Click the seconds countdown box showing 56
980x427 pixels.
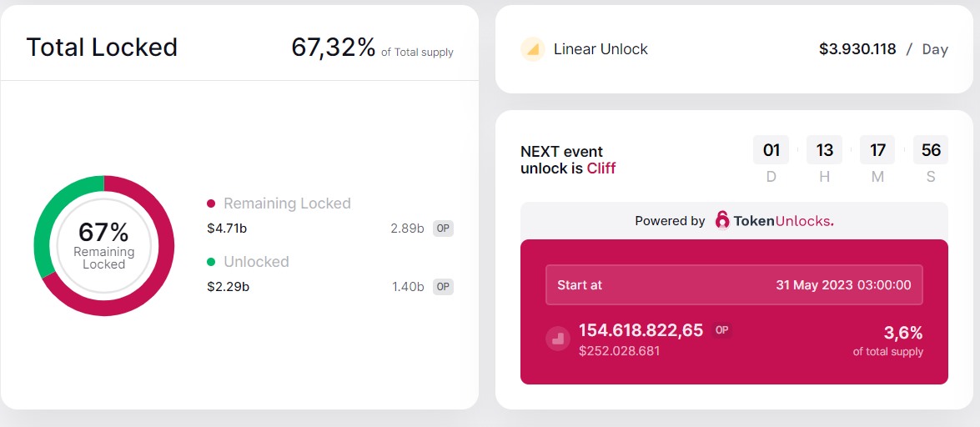[x=931, y=150]
